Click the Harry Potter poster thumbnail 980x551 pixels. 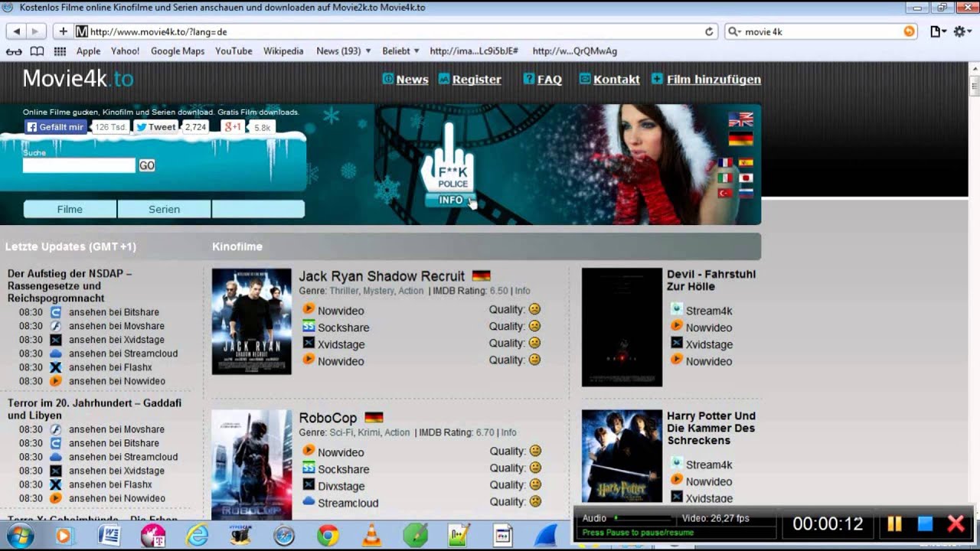(622, 455)
